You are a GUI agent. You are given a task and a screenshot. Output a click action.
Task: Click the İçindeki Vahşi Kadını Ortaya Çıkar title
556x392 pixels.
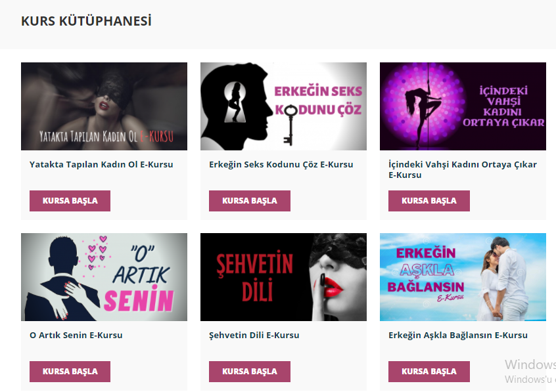point(463,169)
